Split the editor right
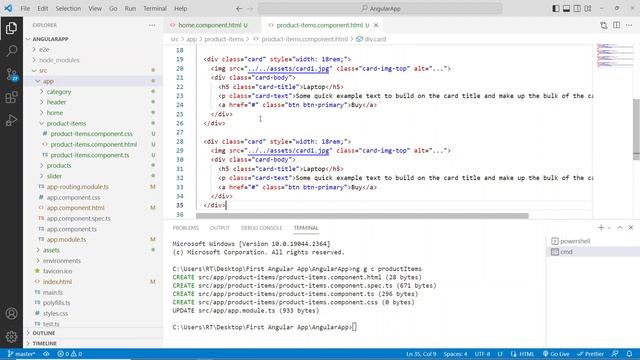640x360 pixels. [x=616, y=25]
